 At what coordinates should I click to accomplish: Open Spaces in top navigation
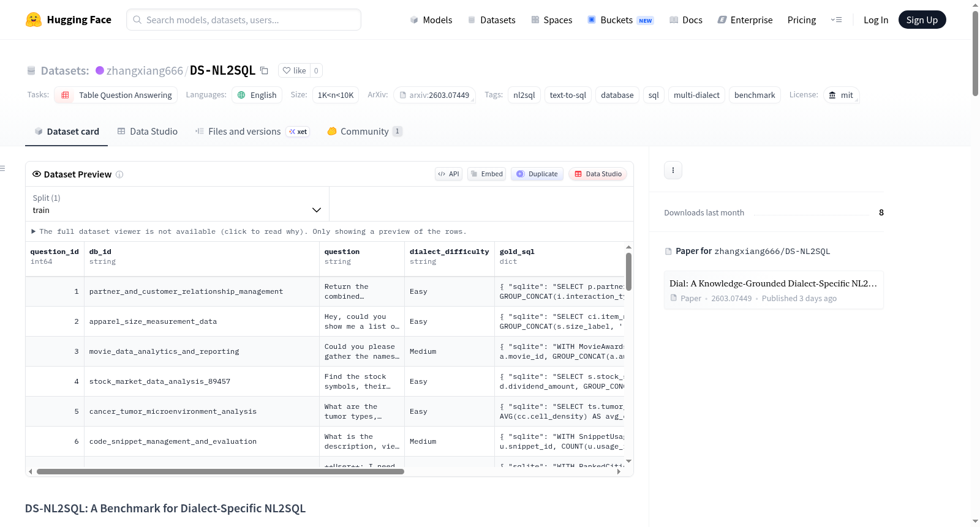(x=551, y=20)
